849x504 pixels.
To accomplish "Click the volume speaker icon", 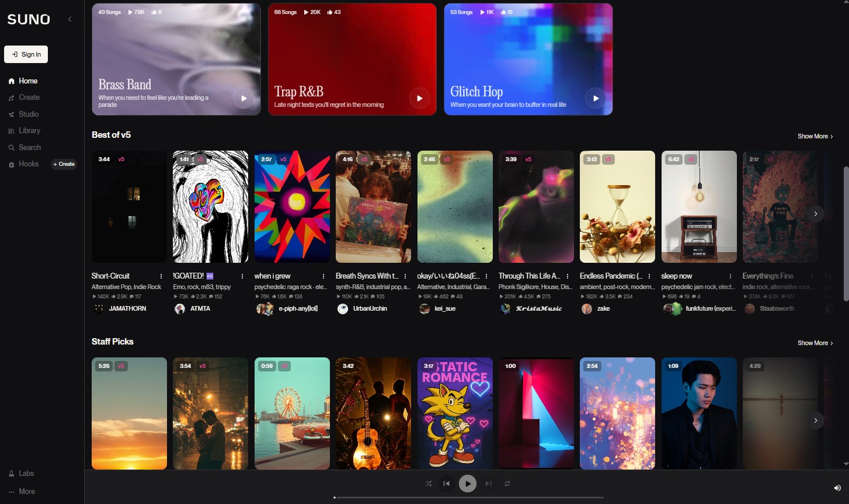I will [837, 488].
